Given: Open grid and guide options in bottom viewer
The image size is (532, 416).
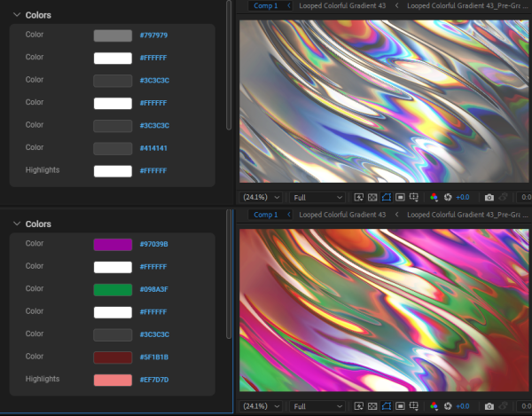Looking at the screenshot, I should 414,406.
